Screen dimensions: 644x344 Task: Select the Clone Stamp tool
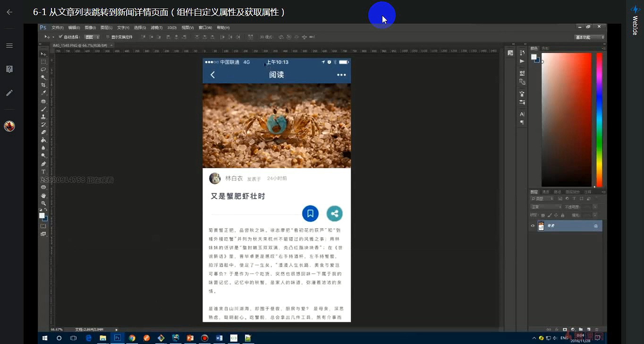click(43, 116)
